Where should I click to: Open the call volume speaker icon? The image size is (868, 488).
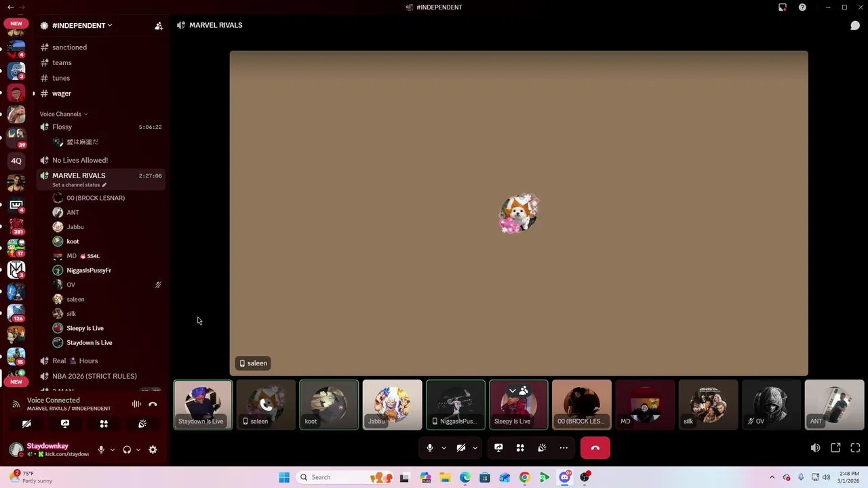(815, 448)
